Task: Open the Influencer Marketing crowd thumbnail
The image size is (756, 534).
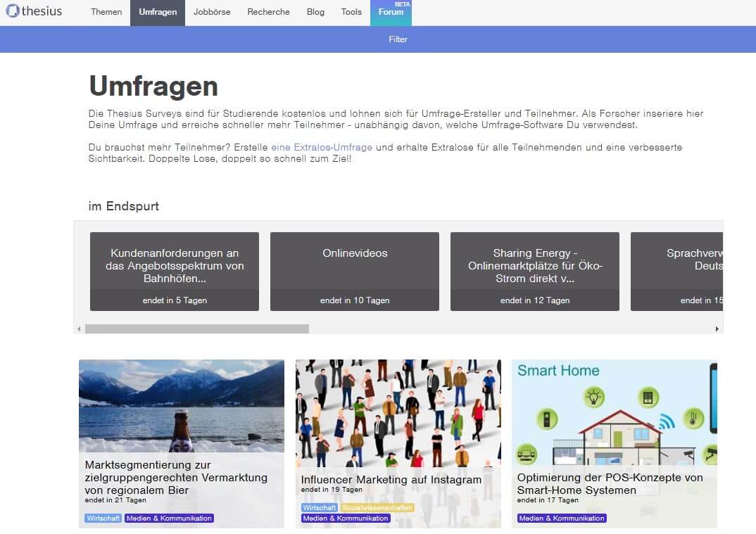Action: pyautogui.click(x=398, y=413)
